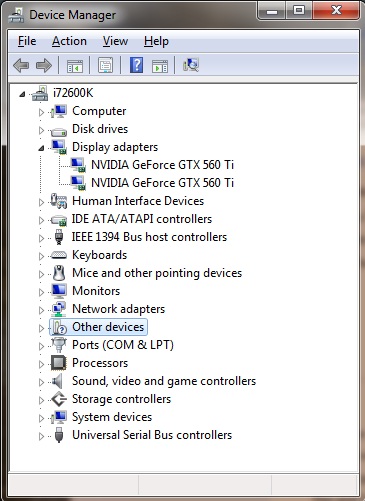The height and width of the screenshot is (501, 365).
Task: Expand IEEE 1394 Bus host controllers
Action: (x=41, y=238)
